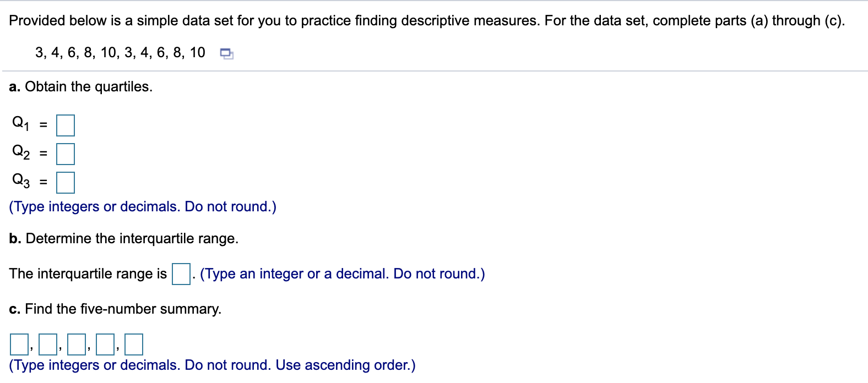868x383 pixels.
Task: Select the first five-number summary box
Action: tap(19, 344)
